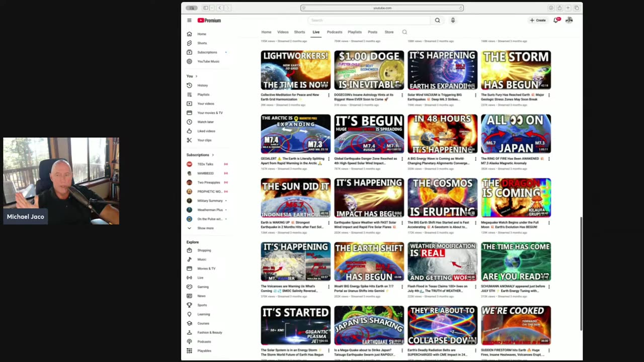The image size is (644, 362).
Task: Open options menu for RING OF FIRE video
Action: point(549,159)
